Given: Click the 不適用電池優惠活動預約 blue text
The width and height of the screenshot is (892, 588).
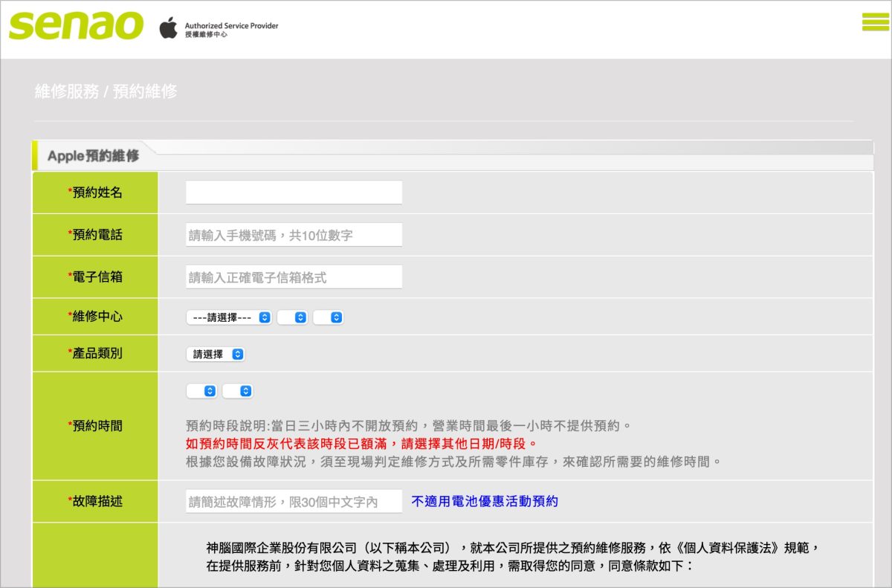Looking at the screenshot, I should (485, 502).
